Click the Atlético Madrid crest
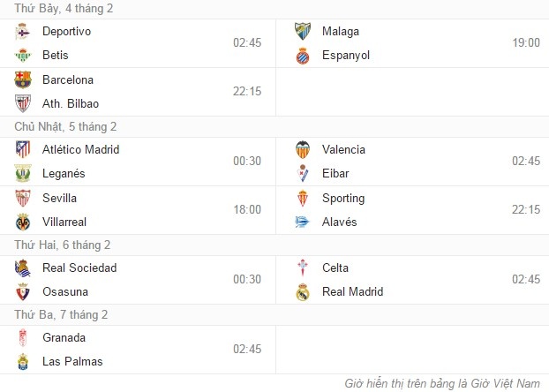Screen dimensions: 549x392 [23, 149]
